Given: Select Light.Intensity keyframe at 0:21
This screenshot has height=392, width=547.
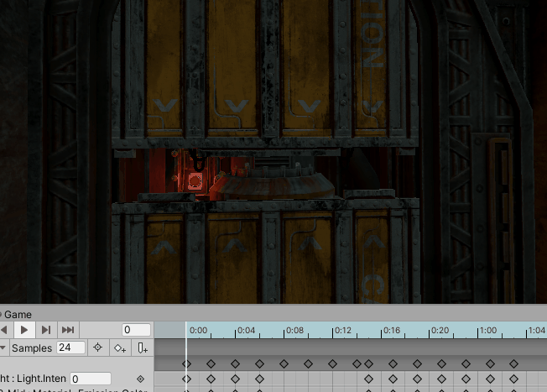Looking at the screenshot, I should click(x=441, y=379).
